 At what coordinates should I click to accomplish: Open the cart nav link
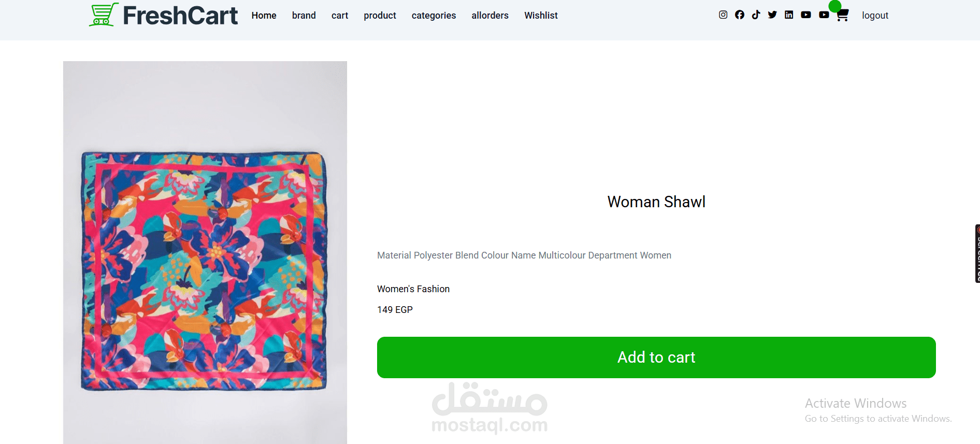(340, 16)
